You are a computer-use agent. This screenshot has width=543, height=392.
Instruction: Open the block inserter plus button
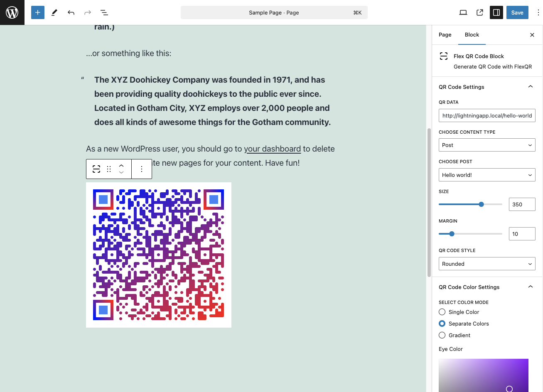37,12
